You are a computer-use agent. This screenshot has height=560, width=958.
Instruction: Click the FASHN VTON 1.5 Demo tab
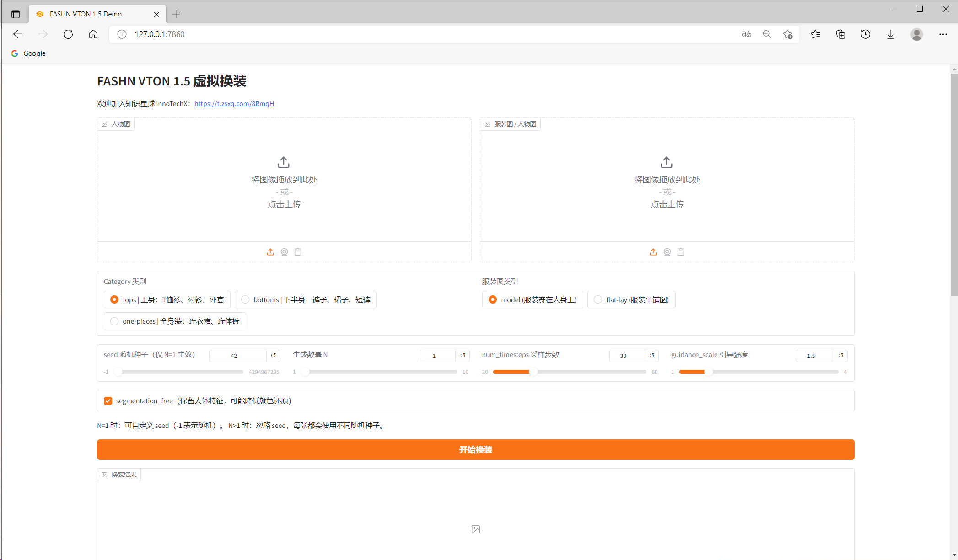point(86,14)
